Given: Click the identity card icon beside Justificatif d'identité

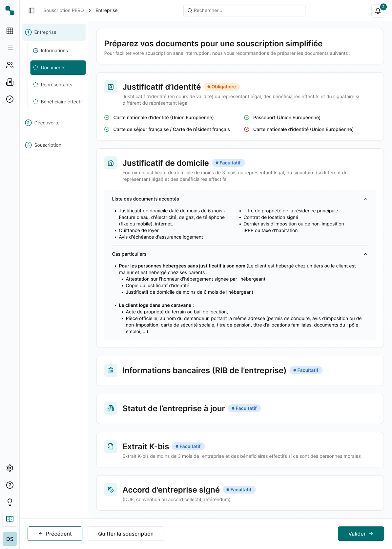Looking at the screenshot, I should point(111,87).
